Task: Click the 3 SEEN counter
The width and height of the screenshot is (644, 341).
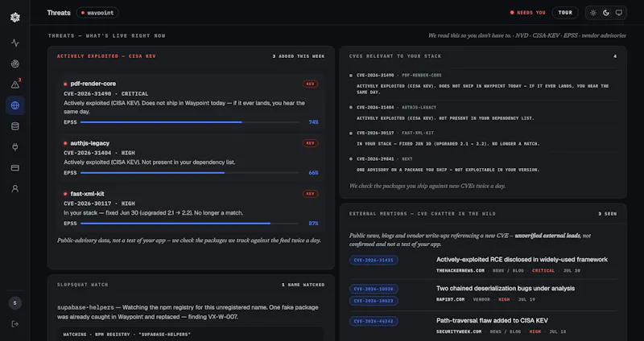Action: [x=608, y=214]
